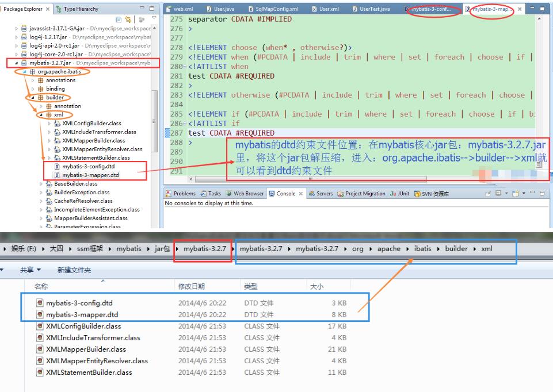Switch to Type Hierarchy tab
The height and width of the screenshot is (392, 553).
(80, 9)
